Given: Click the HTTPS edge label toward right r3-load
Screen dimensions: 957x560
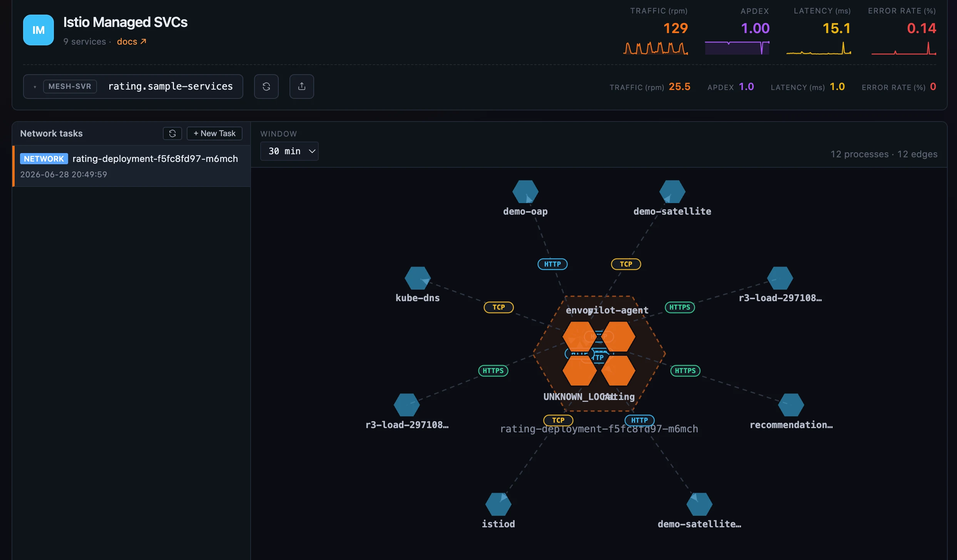Looking at the screenshot, I should click(680, 307).
